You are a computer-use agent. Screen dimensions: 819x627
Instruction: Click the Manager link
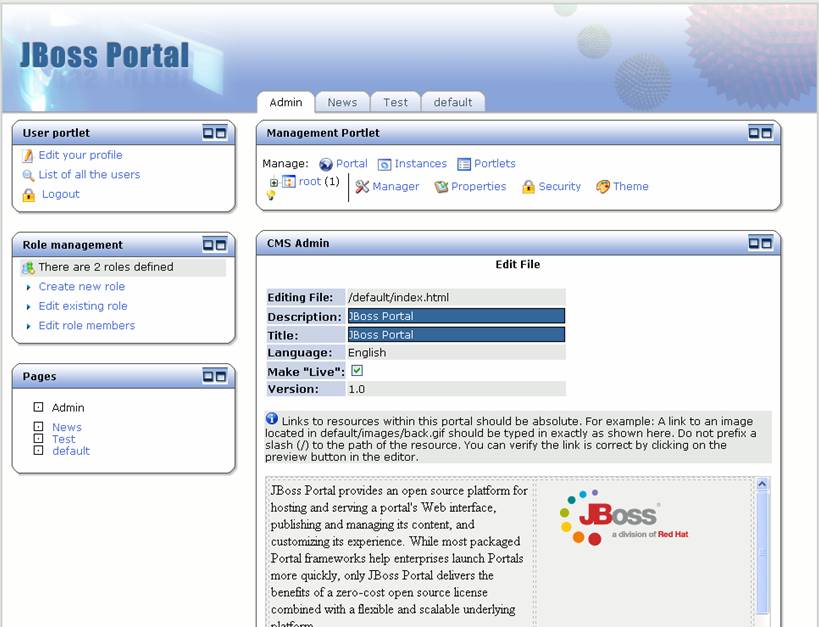pyautogui.click(x=395, y=187)
